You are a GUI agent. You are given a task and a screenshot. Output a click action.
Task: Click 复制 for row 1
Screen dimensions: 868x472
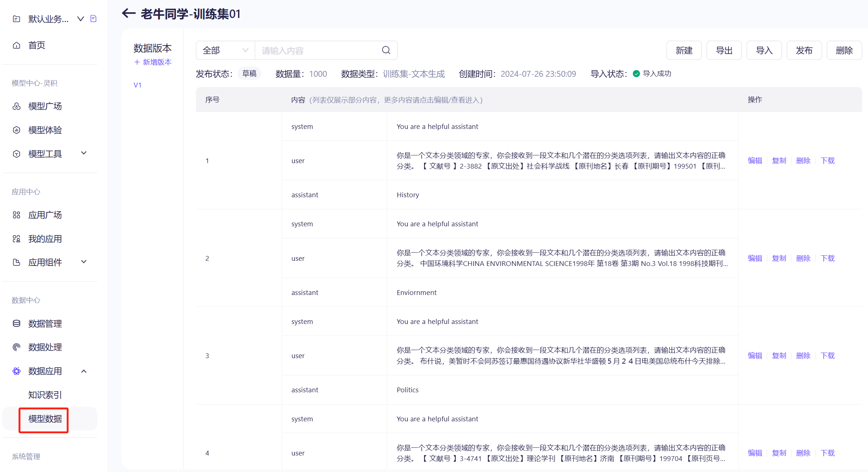click(779, 161)
